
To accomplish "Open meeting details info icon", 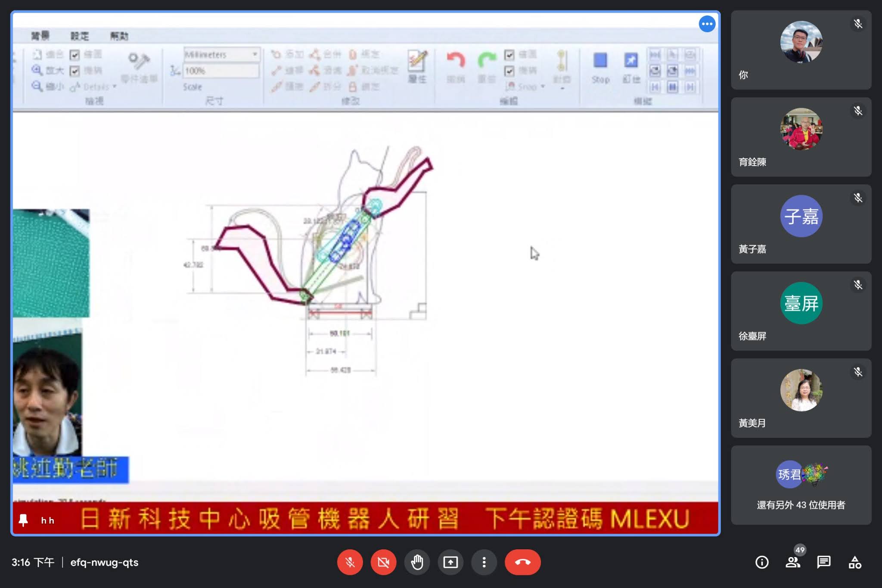I will pos(762,562).
